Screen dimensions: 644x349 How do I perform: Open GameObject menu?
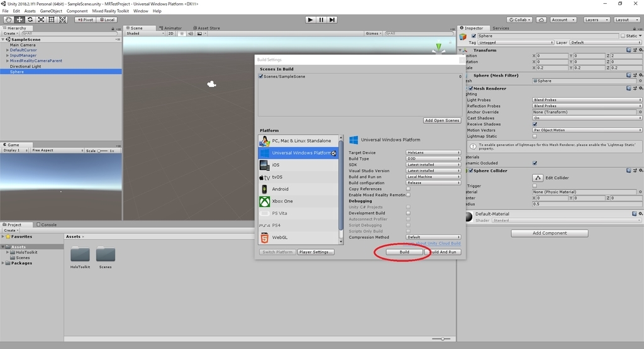point(51,11)
